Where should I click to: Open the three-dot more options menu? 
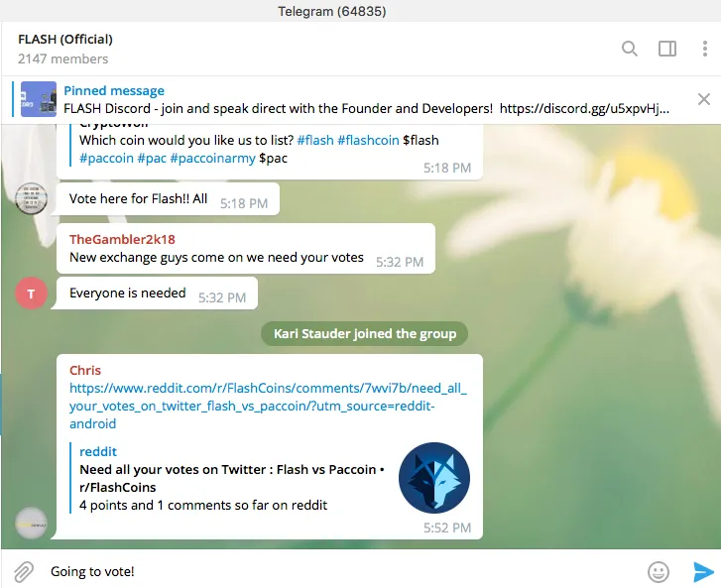click(704, 49)
